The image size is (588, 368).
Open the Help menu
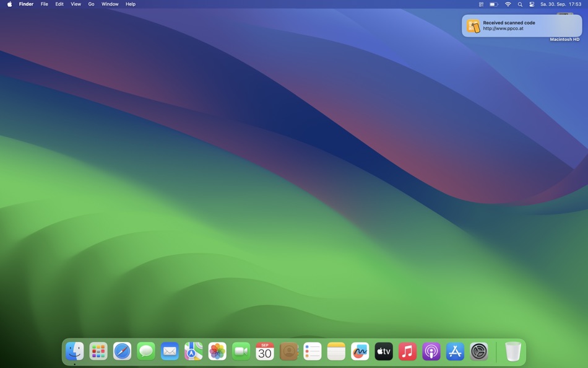[131, 4]
